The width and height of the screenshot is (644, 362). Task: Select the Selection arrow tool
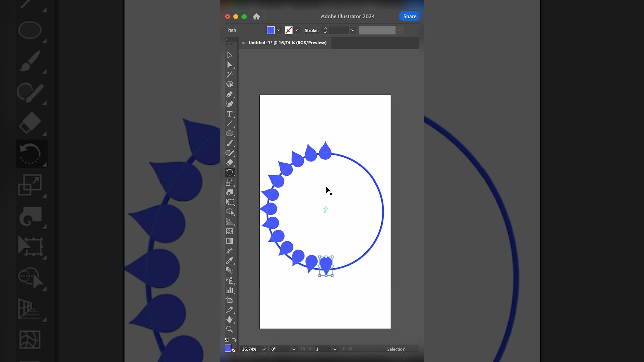(x=230, y=55)
